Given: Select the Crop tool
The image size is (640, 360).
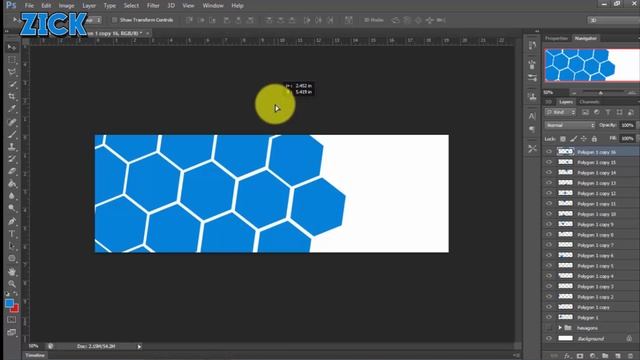Looking at the screenshot, I should pyautogui.click(x=12, y=97).
